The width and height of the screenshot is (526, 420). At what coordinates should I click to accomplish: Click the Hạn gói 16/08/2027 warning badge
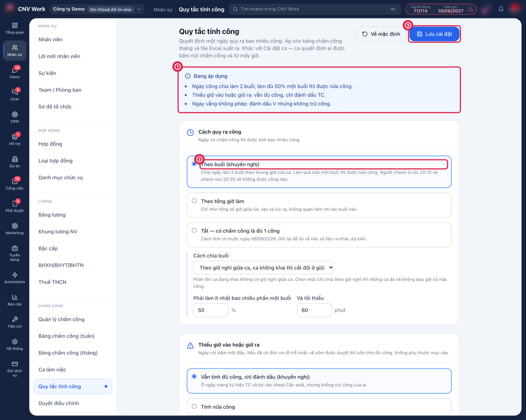[x=455, y=9]
